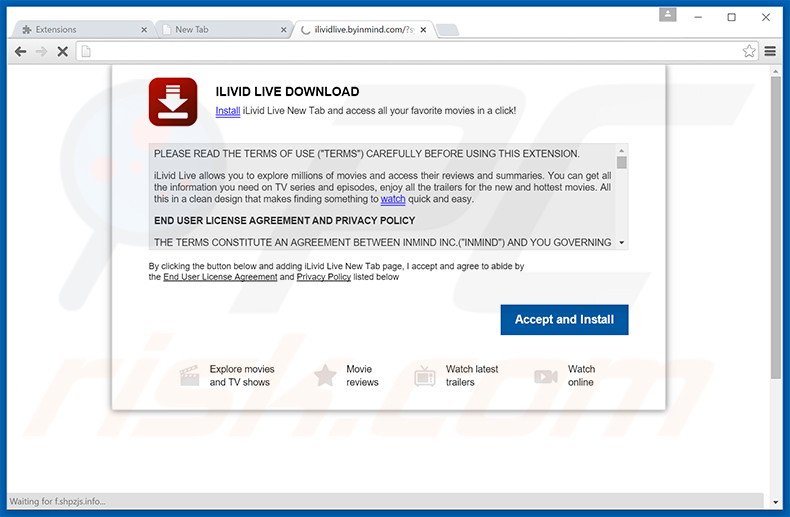This screenshot has height=517, width=790.
Task: Click the red iLivid download logo
Action: tap(173, 102)
